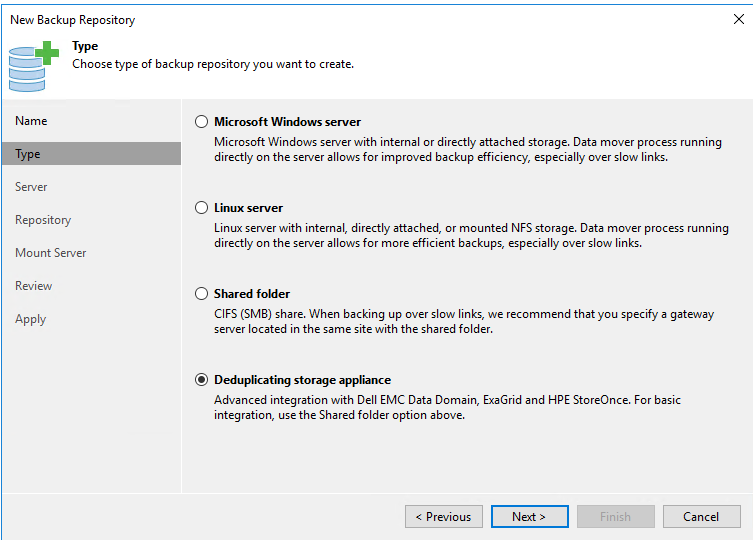Click the Previous button
Viewport: 753px width, 540px height.
click(444, 516)
